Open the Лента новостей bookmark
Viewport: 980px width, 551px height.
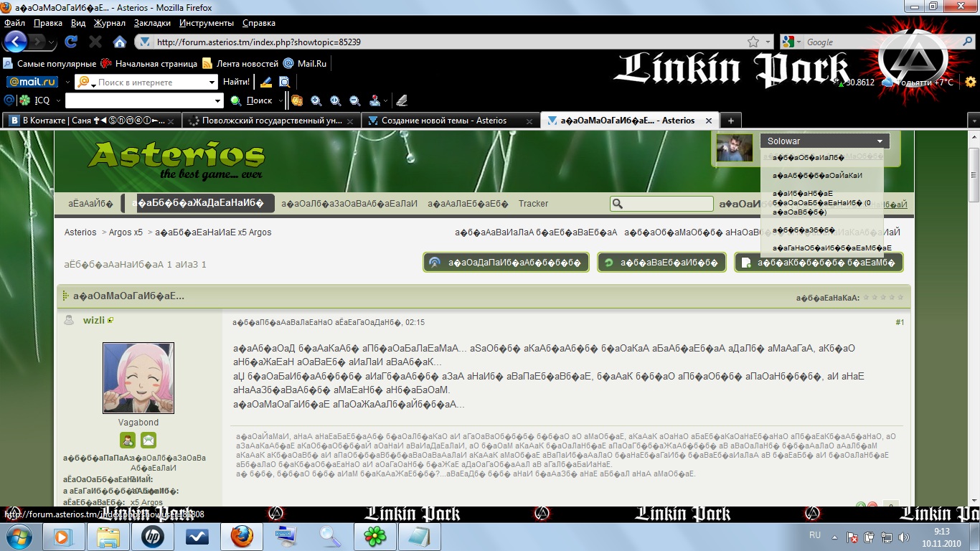click(240, 63)
